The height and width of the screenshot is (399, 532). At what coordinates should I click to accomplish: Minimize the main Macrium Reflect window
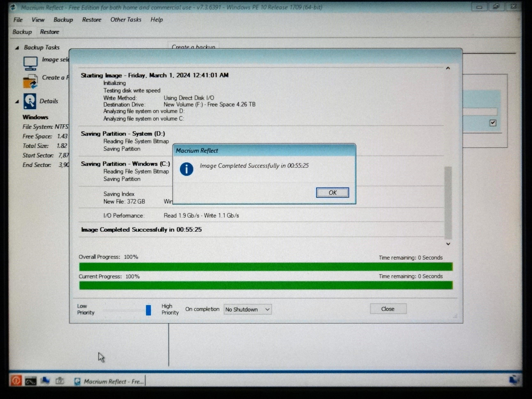click(479, 7)
